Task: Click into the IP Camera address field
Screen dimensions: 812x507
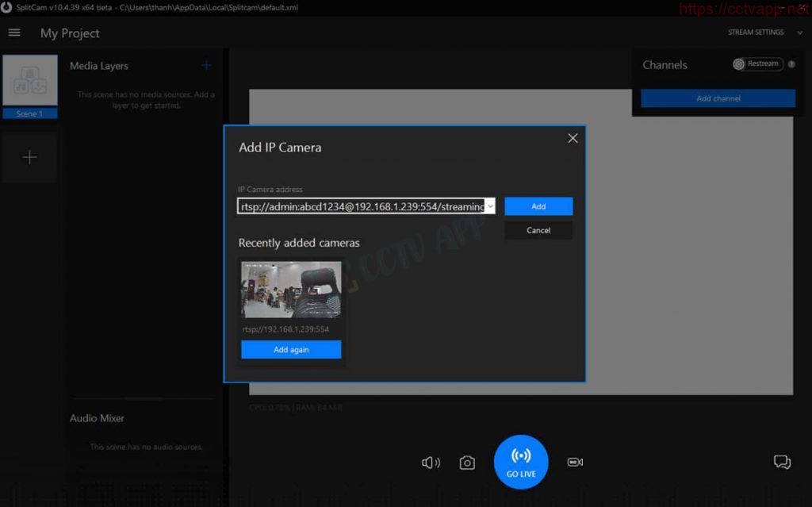Action: pyautogui.click(x=361, y=206)
